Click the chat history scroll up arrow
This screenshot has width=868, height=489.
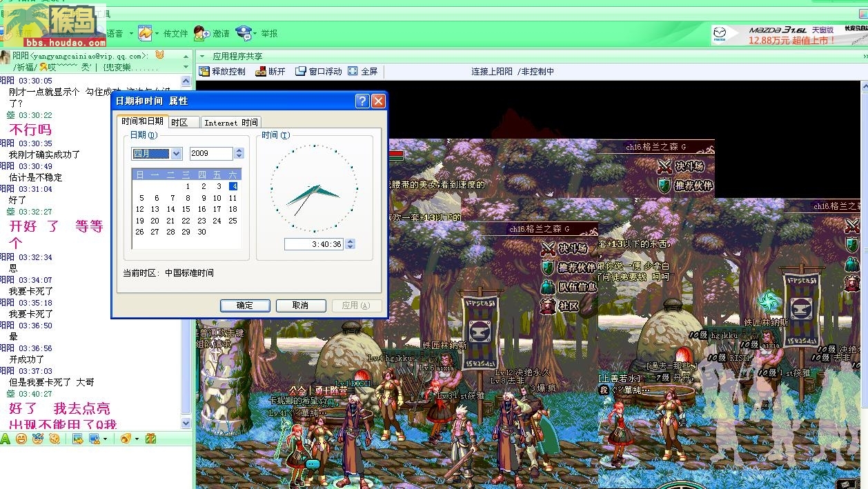186,81
